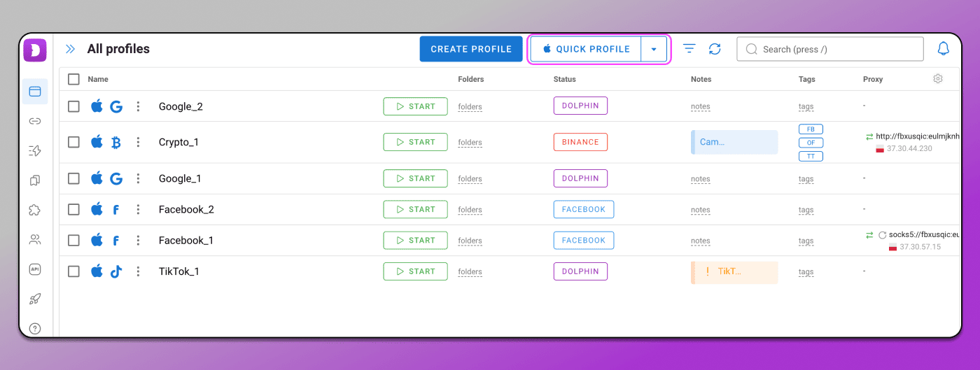The height and width of the screenshot is (370, 980).
Task: Open the API section in sidebar
Action: click(35, 269)
